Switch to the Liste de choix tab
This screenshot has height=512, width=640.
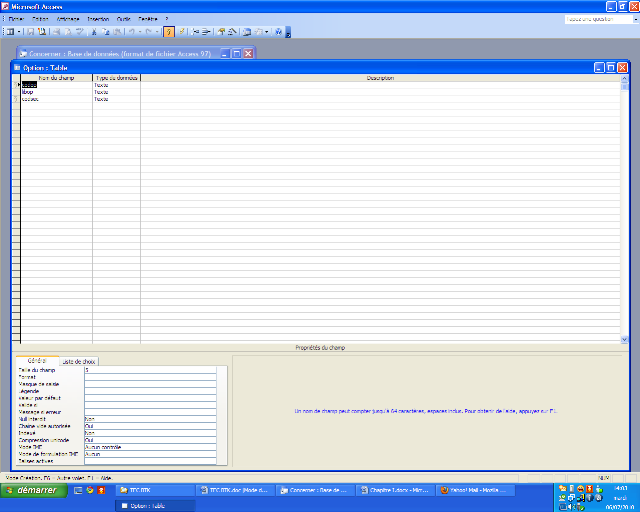point(79,361)
